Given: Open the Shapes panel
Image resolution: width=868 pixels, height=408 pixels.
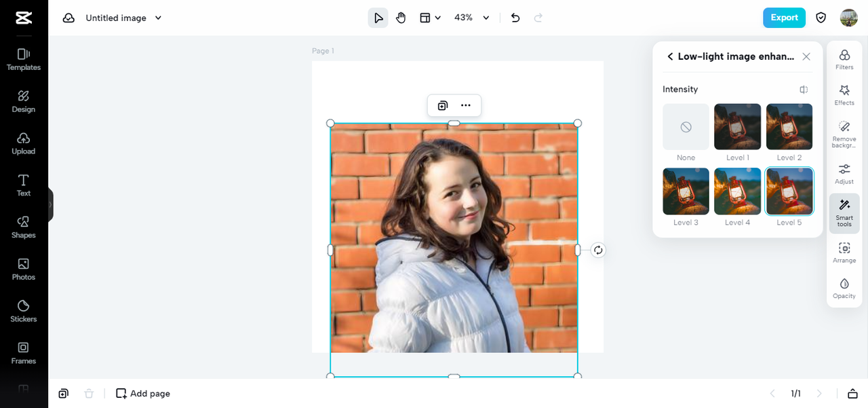Looking at the screenshot, I should click(24, 227).
